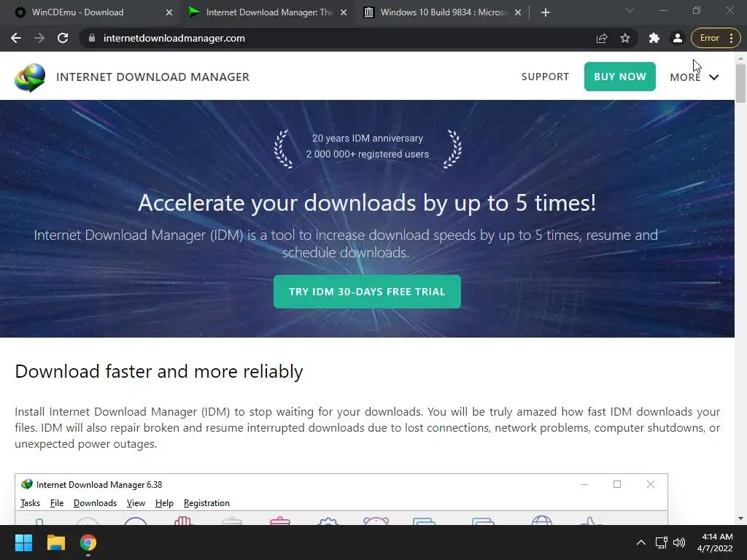Open a new browser tab
The image size is (747, 560).
click(x=546, y=12)
